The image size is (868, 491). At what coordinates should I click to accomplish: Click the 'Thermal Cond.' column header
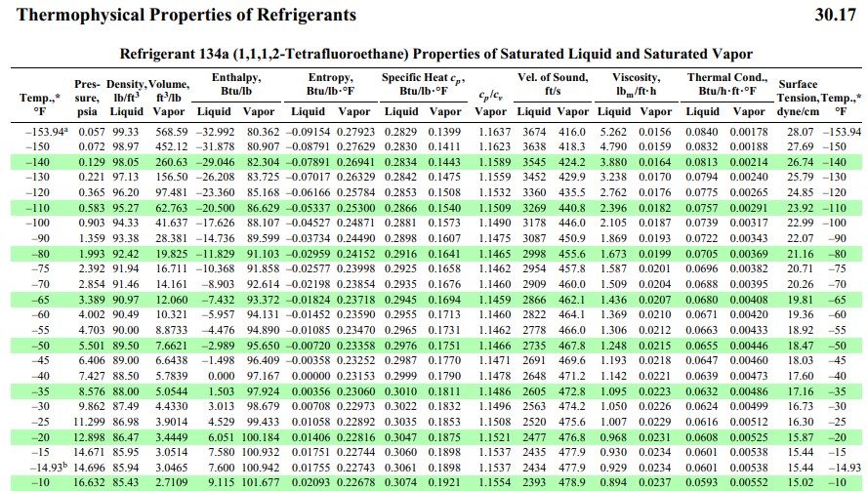(x=726, y=84)
